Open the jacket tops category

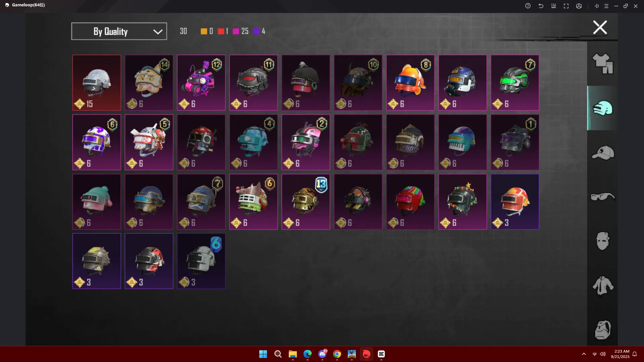tap(602, 286)
